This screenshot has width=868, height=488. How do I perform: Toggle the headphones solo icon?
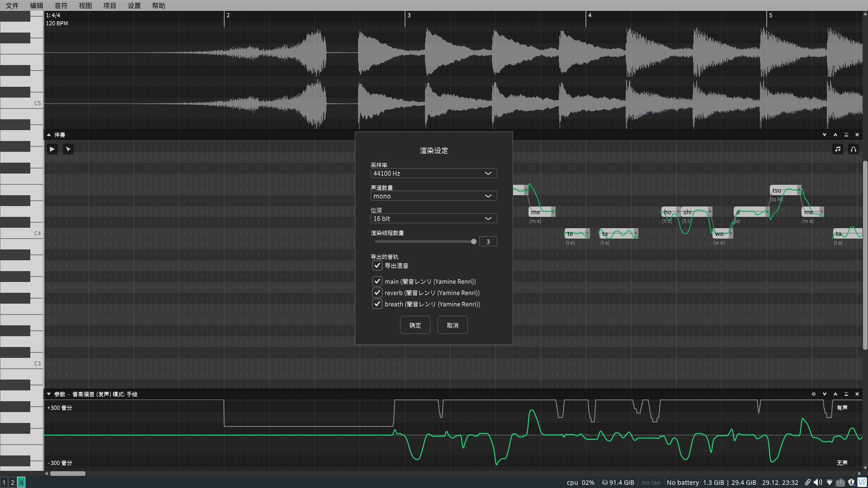[854, 149]
